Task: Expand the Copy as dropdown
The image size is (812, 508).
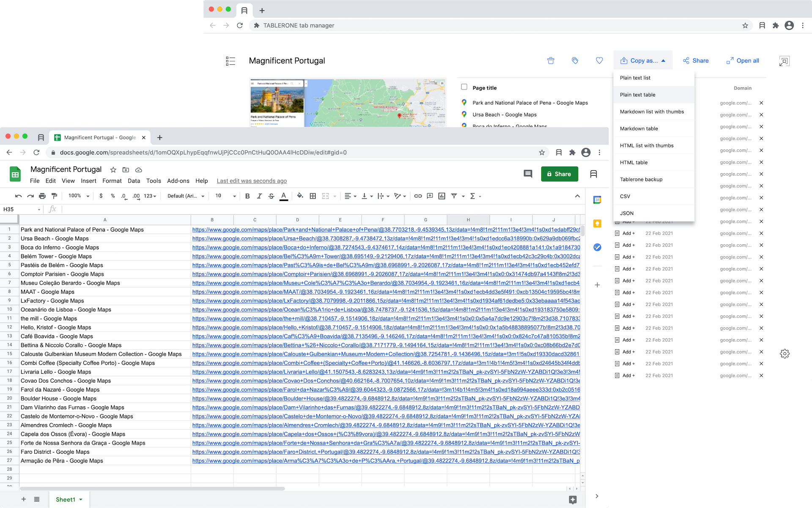Action: [x=643, y=61]
